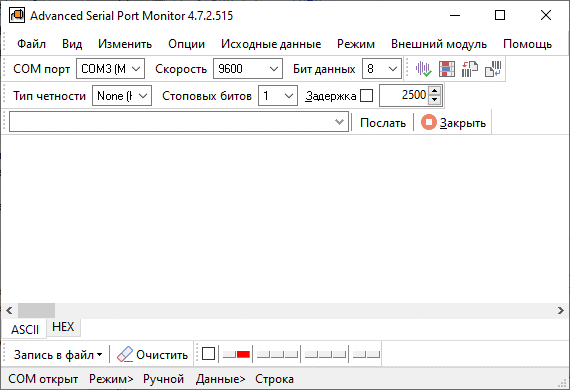Image resolution: width=570 pixels, height=390 pixels.
Task: Decrease delay value with the down spinner arrow
Action: click(x=434, y=100)
